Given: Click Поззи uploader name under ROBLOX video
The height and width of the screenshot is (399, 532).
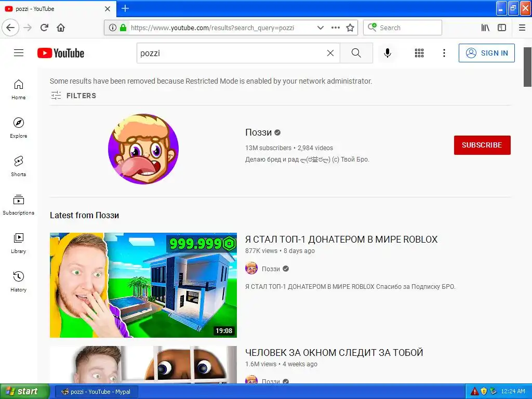Looking at the screenshot, I should [270, 269].
